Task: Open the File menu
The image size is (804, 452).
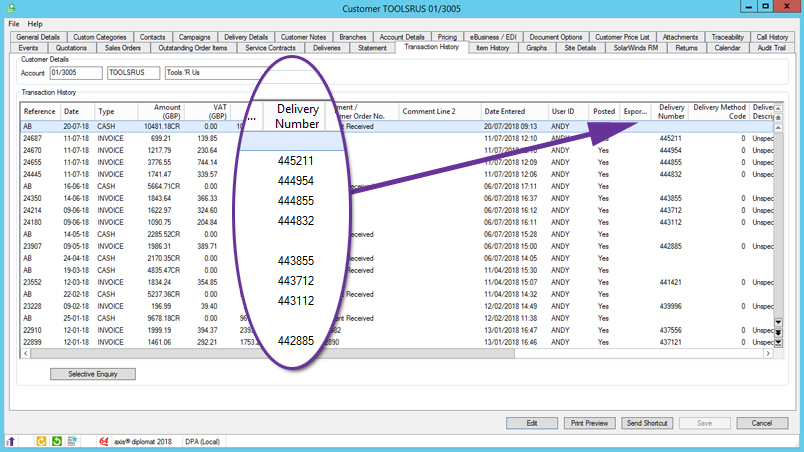Action: pos(14,24)
